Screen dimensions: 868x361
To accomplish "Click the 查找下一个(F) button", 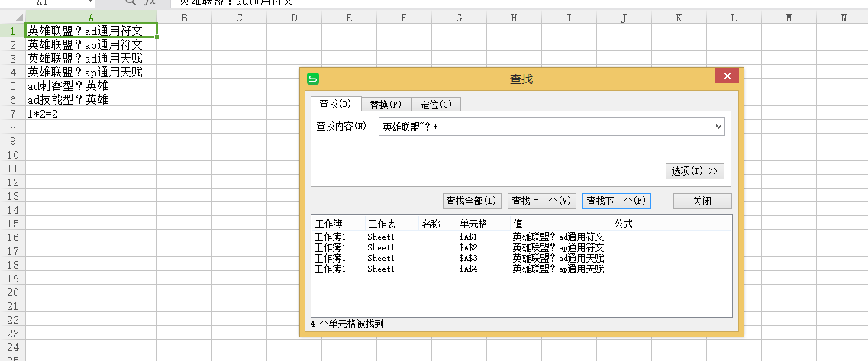I will point(617,201).
